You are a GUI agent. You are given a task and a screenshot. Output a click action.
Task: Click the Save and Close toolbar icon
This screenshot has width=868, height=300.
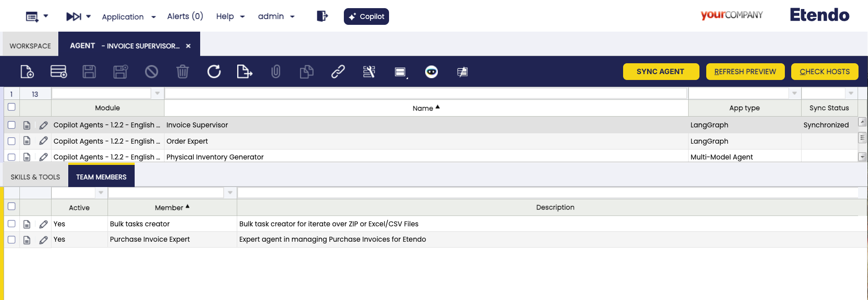tap(120, 71)
